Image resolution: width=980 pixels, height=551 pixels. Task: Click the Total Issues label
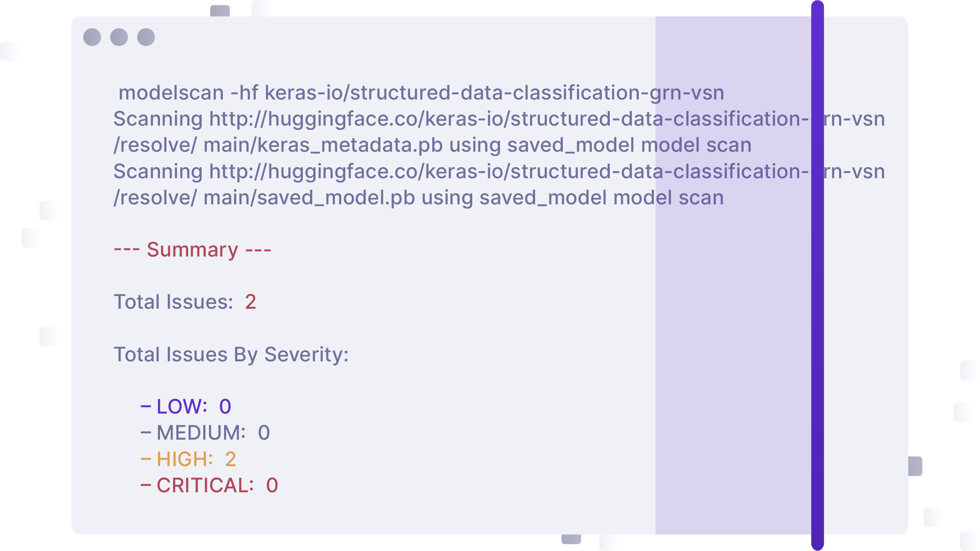point(173,302)
